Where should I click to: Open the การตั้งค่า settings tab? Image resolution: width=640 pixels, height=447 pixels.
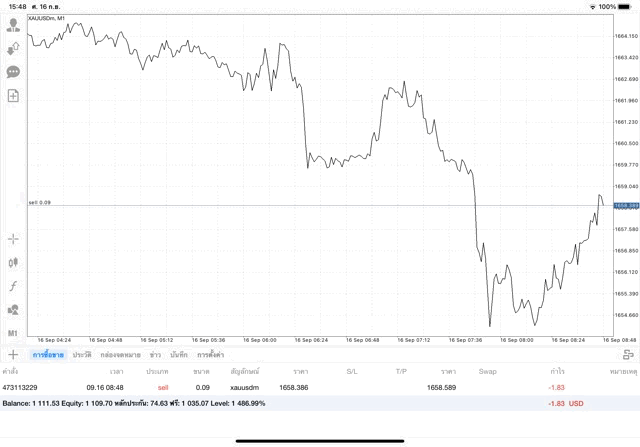click(210, 354)
